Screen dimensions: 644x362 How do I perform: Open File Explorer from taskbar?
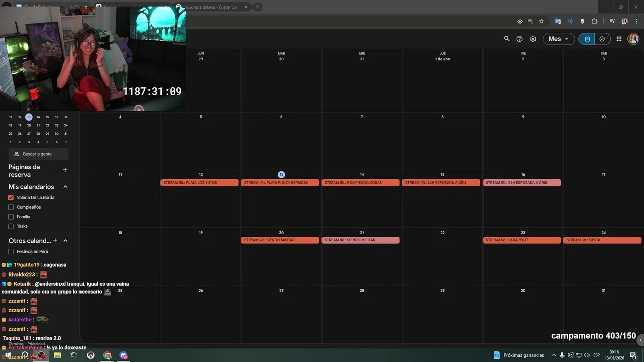57,355
